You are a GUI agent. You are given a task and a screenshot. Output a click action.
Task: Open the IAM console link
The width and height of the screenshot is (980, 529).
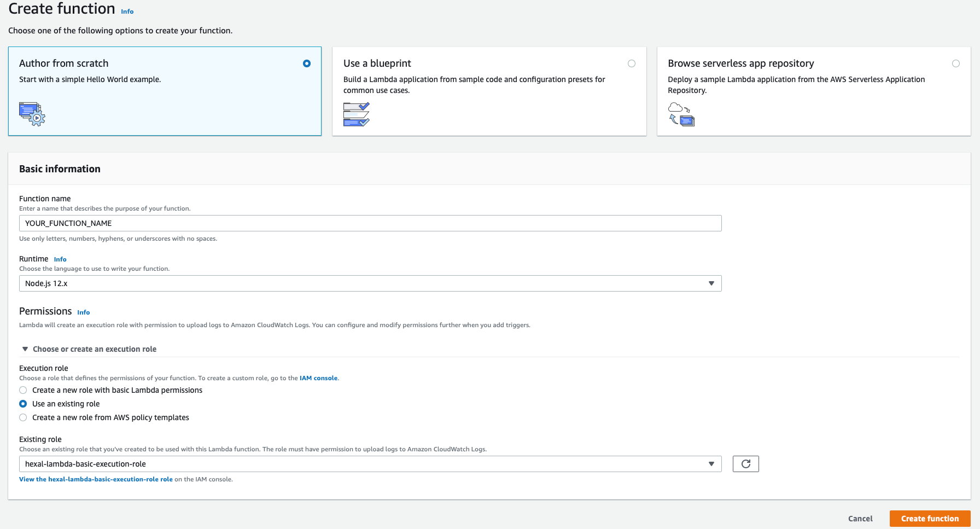(318, 378)
